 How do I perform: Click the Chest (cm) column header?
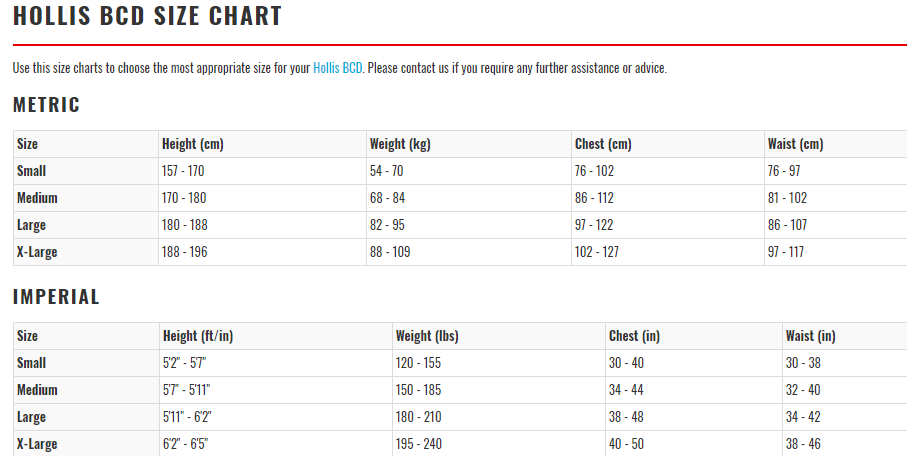point(603,144)
